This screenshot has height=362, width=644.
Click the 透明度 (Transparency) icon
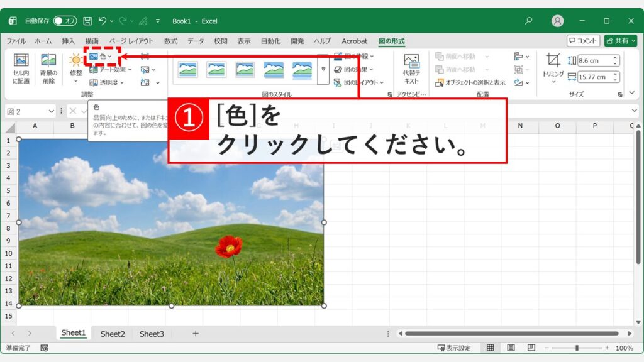(107, 82)
